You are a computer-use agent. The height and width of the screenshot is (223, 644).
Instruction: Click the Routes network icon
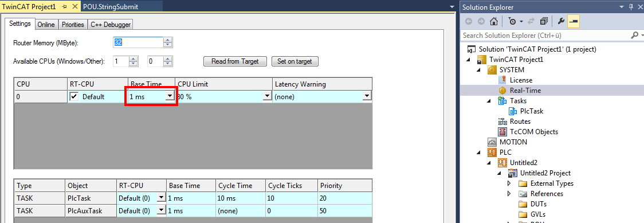[x=502, y=122]
